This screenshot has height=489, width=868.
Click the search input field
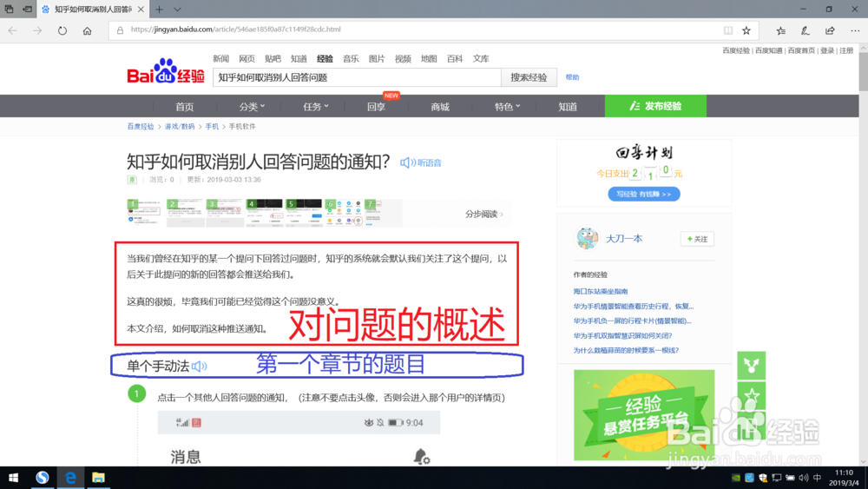[357, 77]
